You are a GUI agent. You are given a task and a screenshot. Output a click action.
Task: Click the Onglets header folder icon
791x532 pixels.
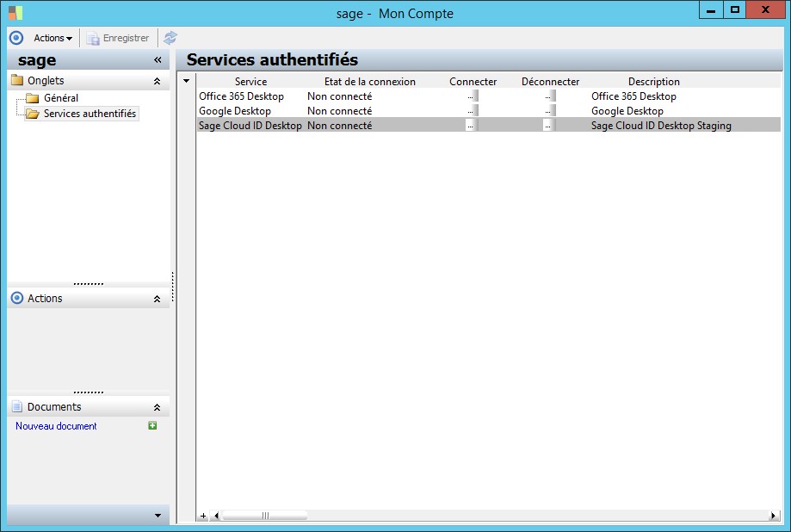tap(17, 80)
